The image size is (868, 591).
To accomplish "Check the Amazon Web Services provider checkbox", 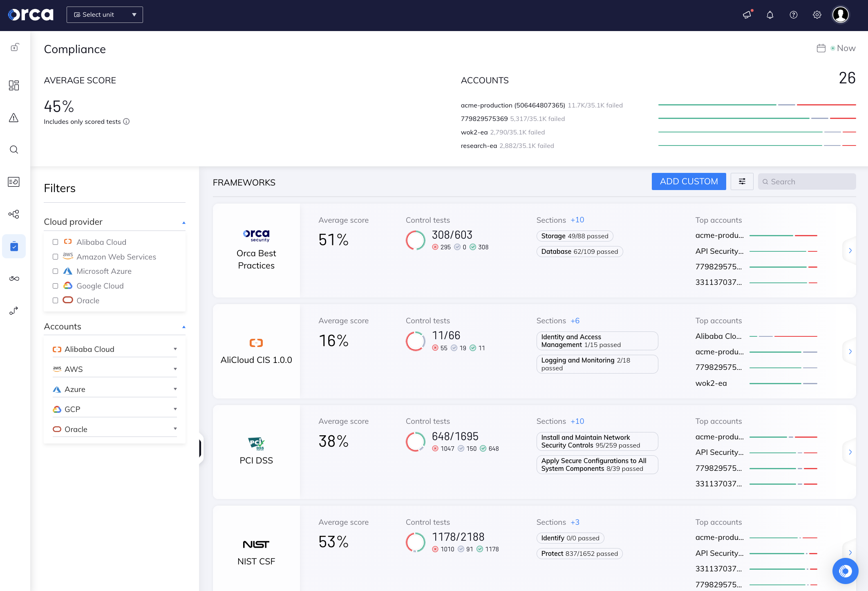I will click(56, 257).
